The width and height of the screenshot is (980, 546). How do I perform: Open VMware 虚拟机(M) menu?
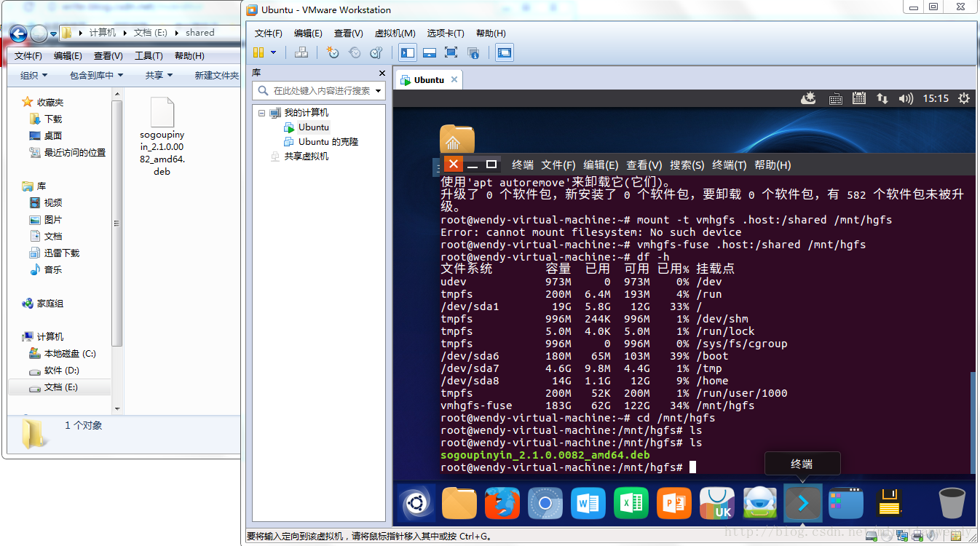coord(395,33)
